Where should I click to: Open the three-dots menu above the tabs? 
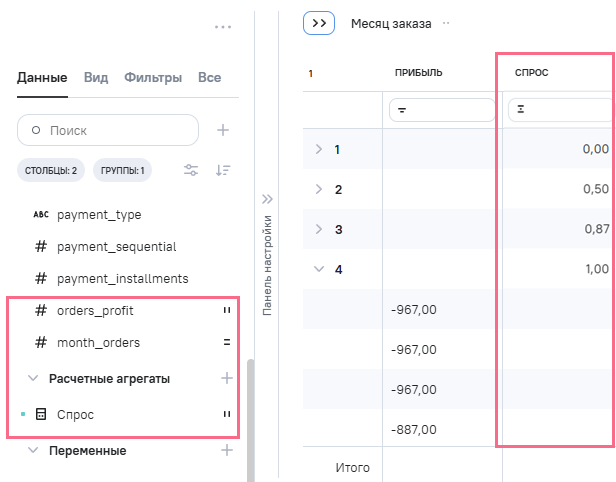(223, 27)
